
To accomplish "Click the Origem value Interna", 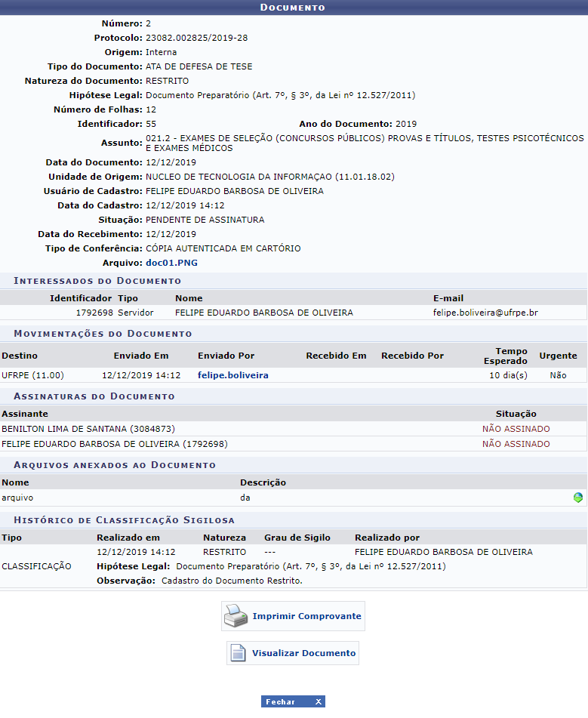I will pyautogui.click(x=162, y=52).
